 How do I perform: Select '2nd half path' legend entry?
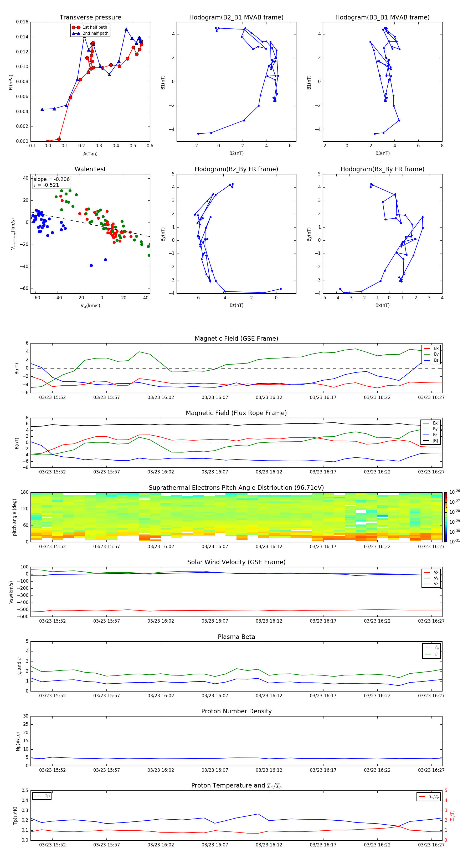pyautogui.click(x=91, y=33)
